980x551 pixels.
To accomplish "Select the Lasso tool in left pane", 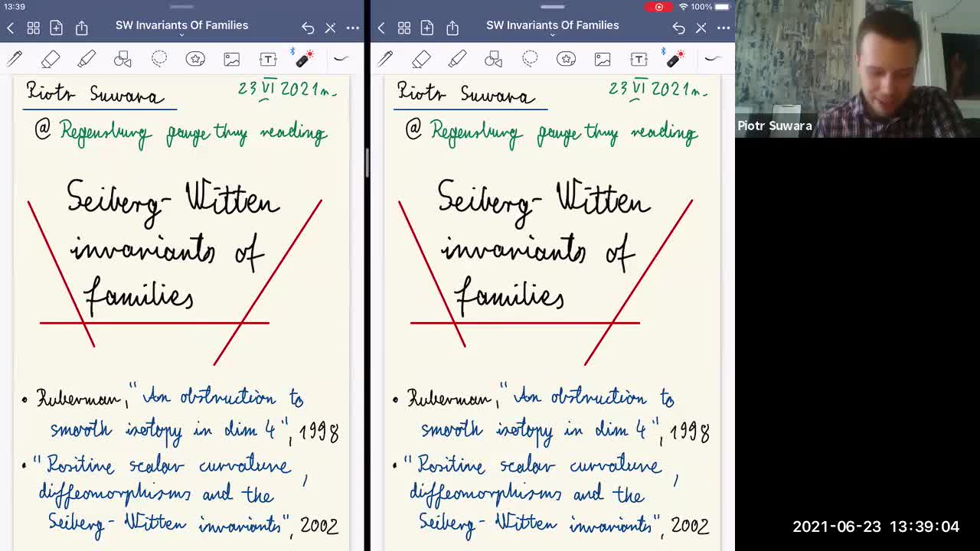I will tap(159, 59).
